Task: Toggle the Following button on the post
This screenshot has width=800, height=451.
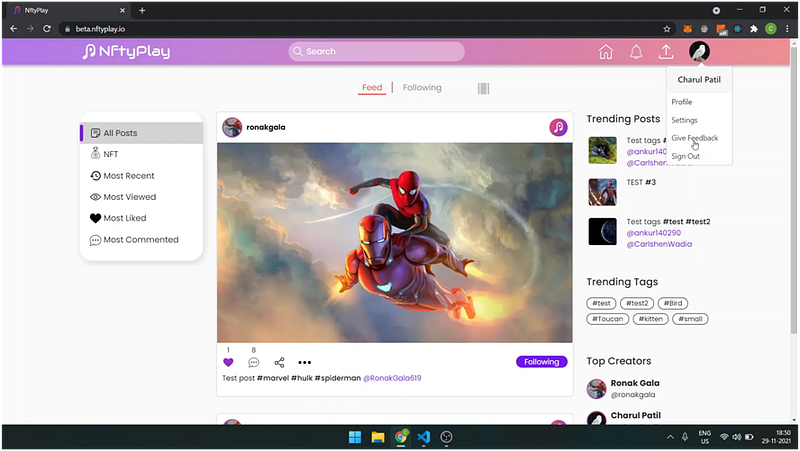Action: [x=541, y=362]
